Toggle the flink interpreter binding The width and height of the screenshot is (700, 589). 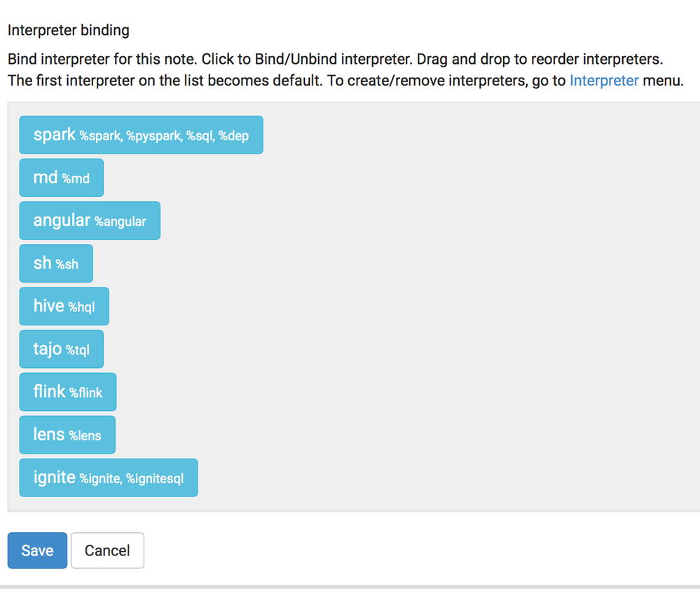[67, 392]
